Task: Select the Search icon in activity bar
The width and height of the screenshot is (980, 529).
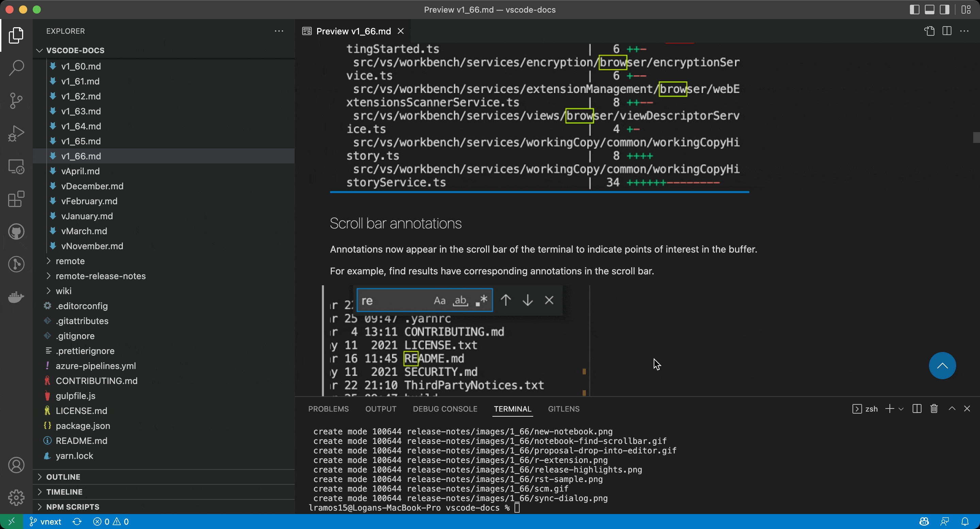Action: pos(16,67)
